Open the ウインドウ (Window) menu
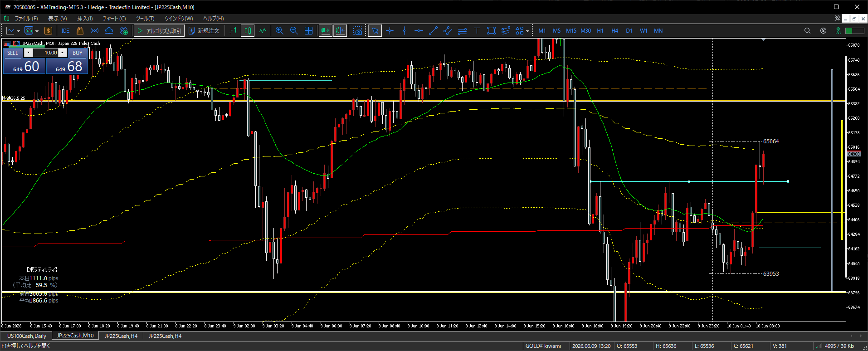 tap(178, 19)
